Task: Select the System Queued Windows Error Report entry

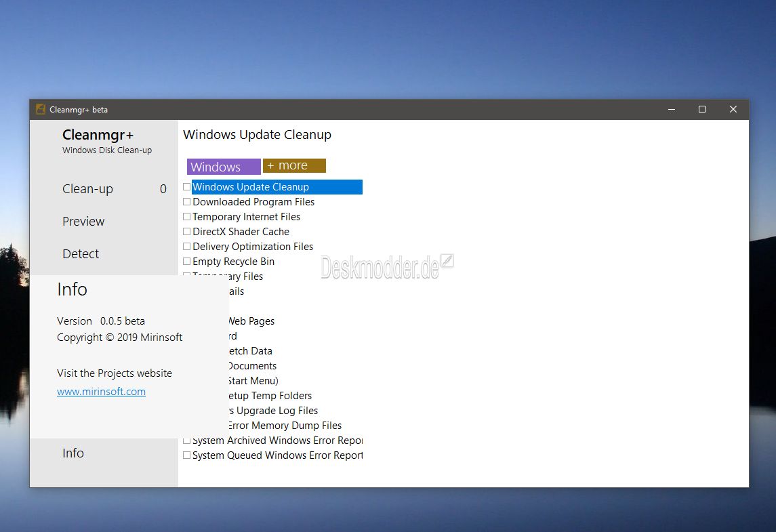Action: click(x=278, y=455)
